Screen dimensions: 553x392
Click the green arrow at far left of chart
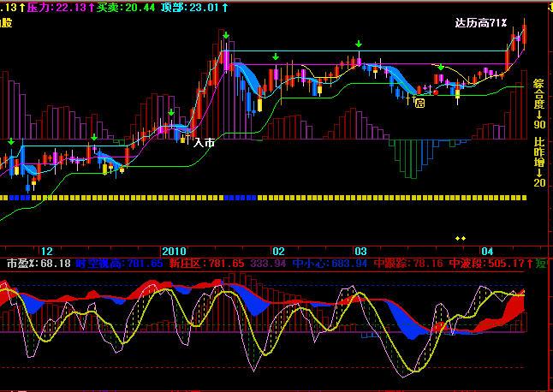(x=10, y=141)
